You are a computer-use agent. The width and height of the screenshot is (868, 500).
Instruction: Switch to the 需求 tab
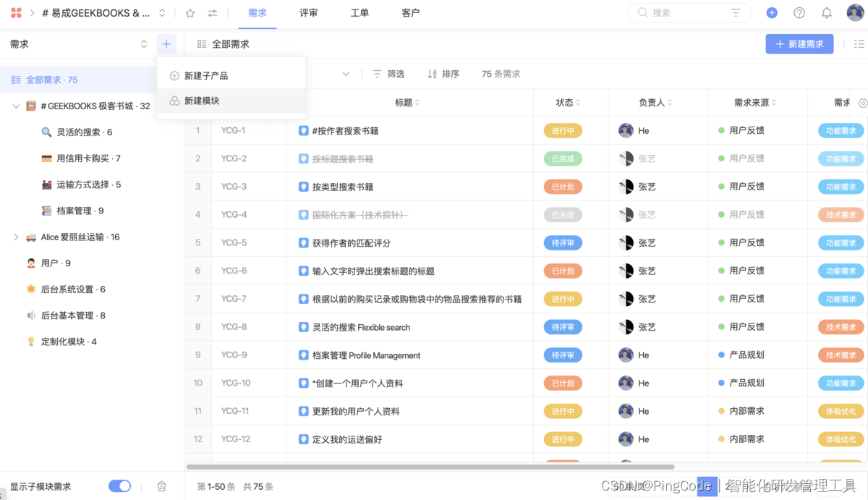coord(258,13)
